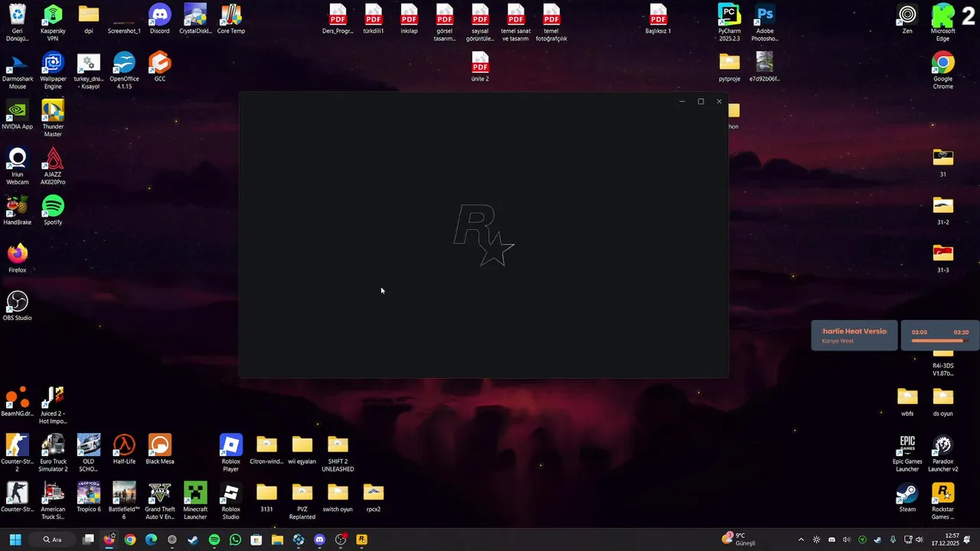The width and height of the screenshot is (980, 551).
Task: Select the 'türkdili1' PDF file
Action: 374,18
